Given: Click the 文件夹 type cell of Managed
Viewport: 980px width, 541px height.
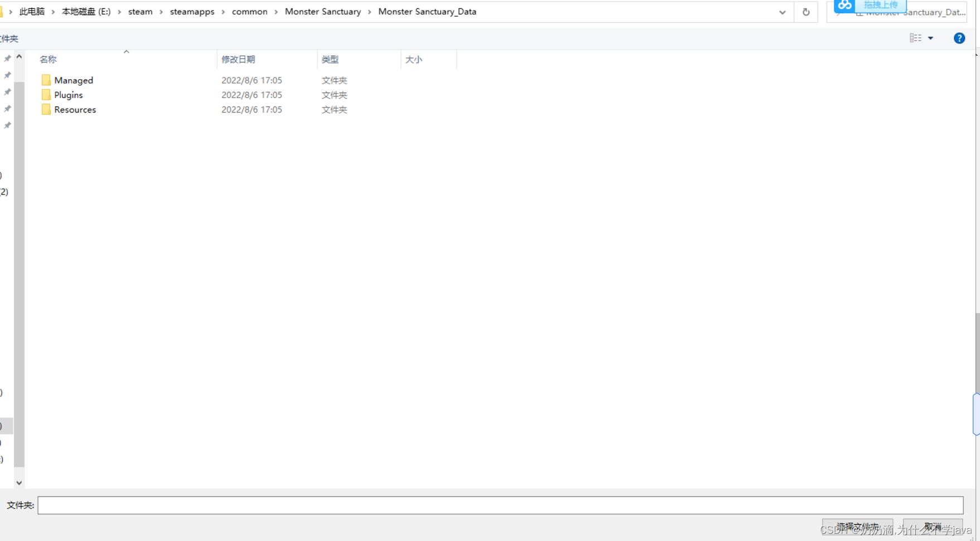Looking at the screenshot, I should 334,80.
